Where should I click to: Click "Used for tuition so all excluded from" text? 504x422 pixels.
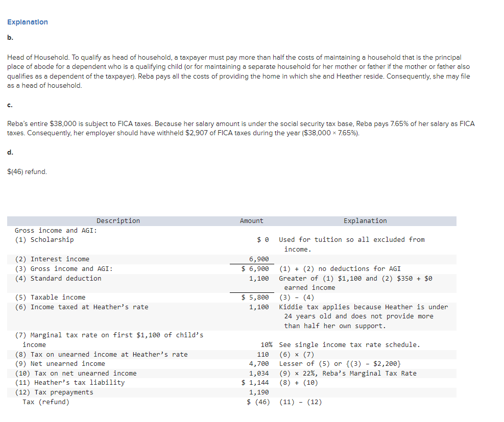352,240
